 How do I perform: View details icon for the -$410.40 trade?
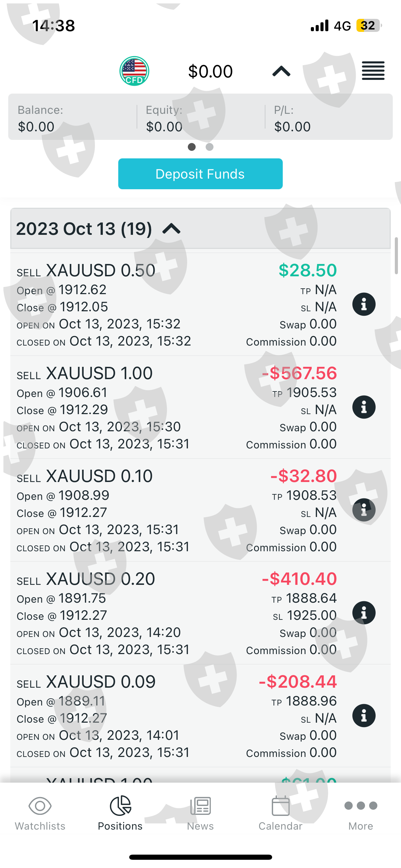click(x=364, y=613)
